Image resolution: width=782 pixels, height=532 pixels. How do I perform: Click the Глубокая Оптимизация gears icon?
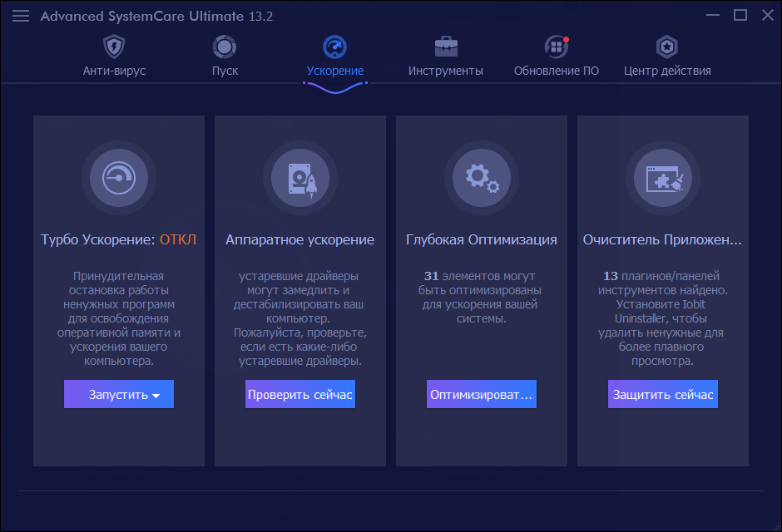pyautogui.click(x=481, y=177)
